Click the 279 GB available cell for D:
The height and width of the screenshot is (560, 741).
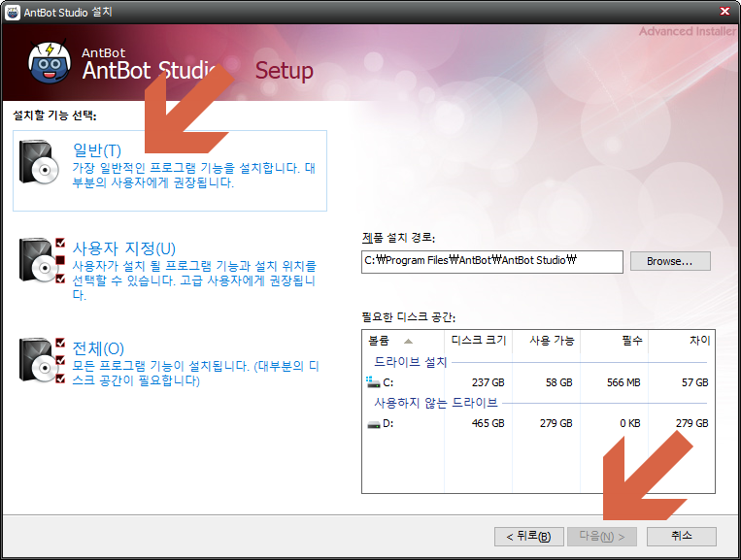[556, 423]
